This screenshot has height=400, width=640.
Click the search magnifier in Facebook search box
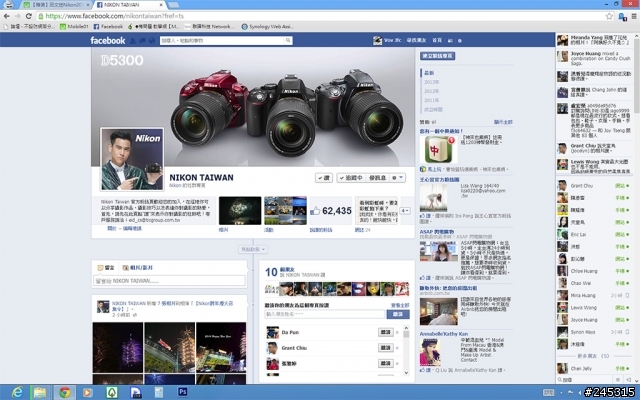pos(288,40)
